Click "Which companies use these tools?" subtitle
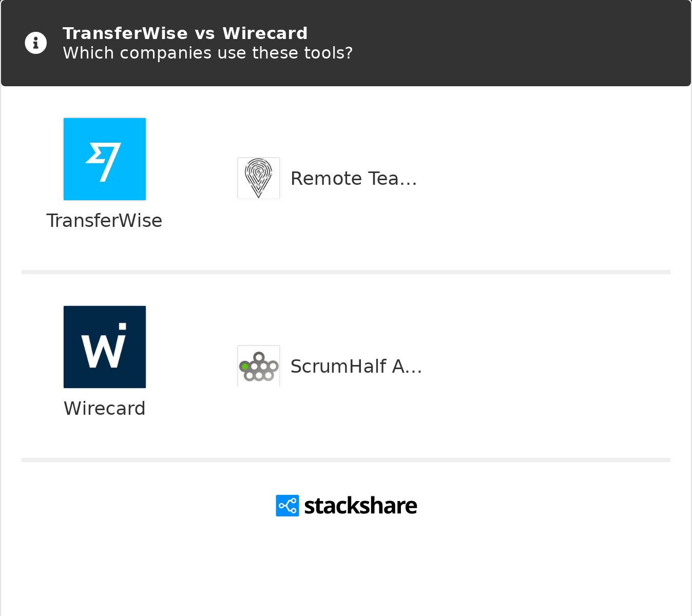Image resolution: width=692 pixels, height=616 pixels. (207, 53)
